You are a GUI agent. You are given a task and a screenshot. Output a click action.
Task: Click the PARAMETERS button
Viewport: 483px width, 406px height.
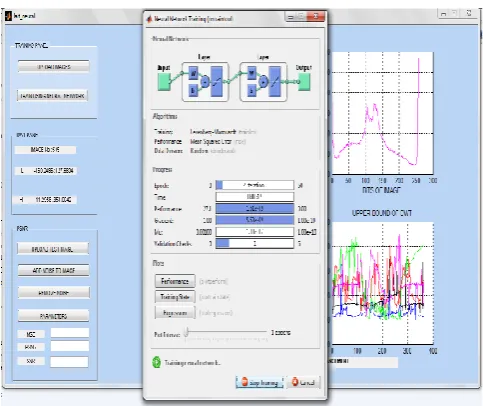click(53, 316)
